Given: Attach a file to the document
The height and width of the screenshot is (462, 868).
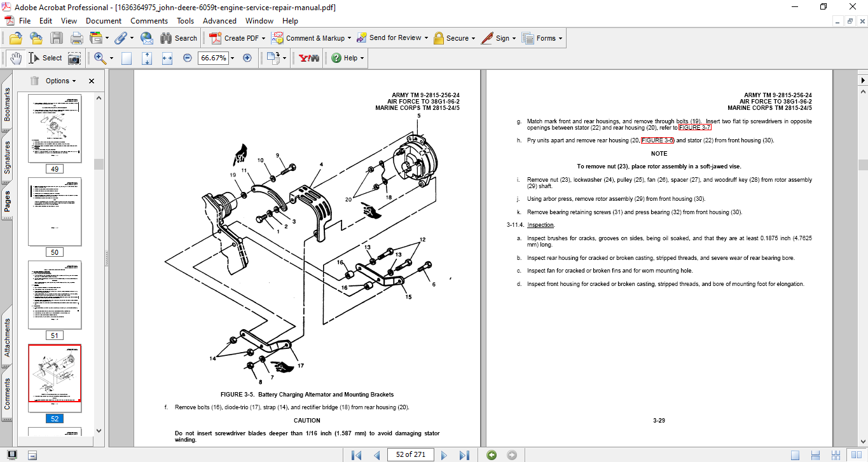Looking at the screenshot, I should point(122,37).
